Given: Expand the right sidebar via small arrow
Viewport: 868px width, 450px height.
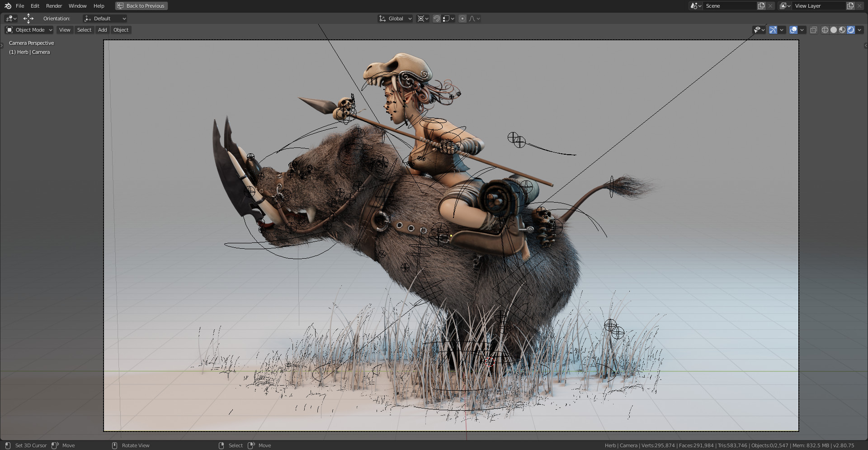Looking at the screenshot, I should coord(866,45).
